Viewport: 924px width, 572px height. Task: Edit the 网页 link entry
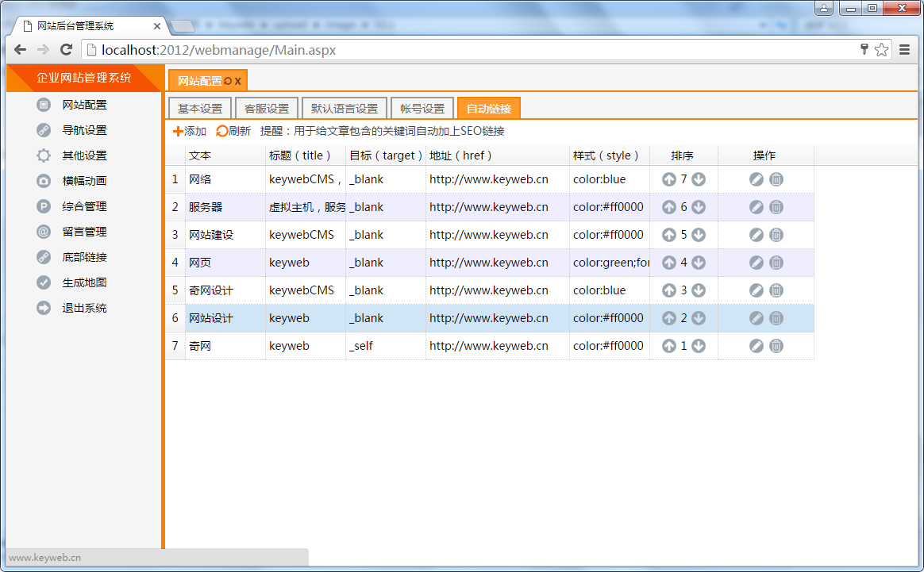click(x=757, y=263)
